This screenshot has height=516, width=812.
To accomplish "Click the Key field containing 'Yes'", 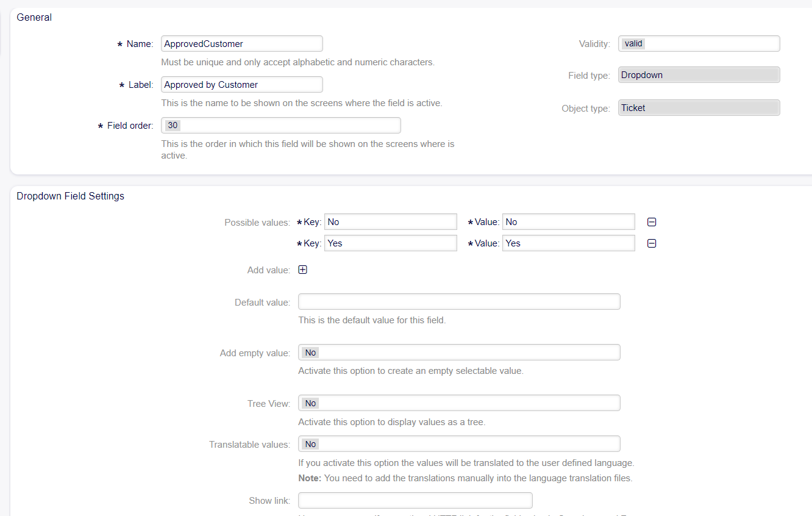I will point(390,243).
